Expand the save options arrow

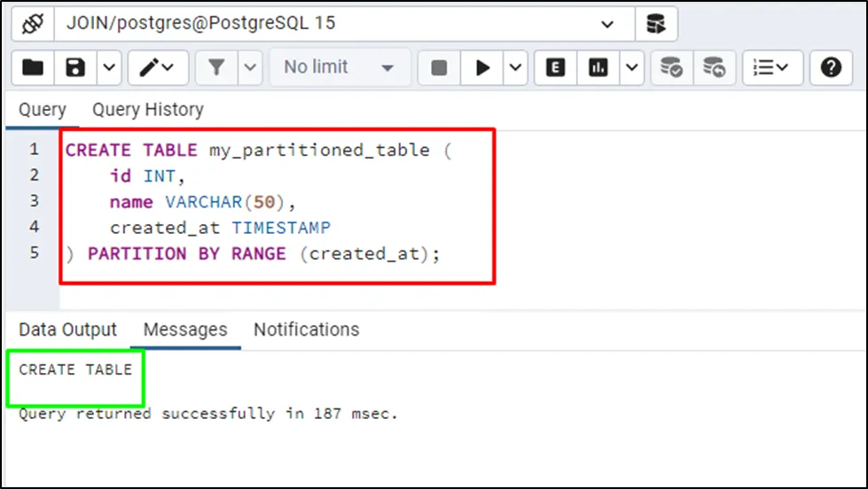pyautogui.click(x=108, y=67)
